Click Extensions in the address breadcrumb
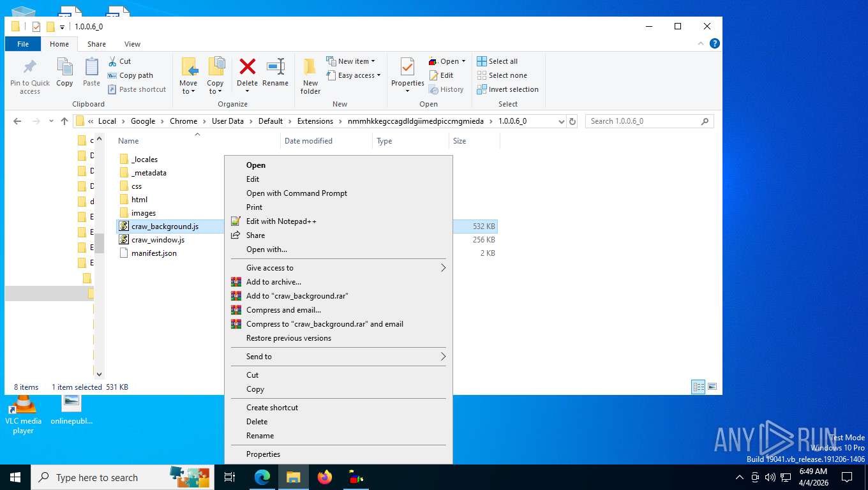The height and width of the screenshot is (490, 868). click(315, 121)
